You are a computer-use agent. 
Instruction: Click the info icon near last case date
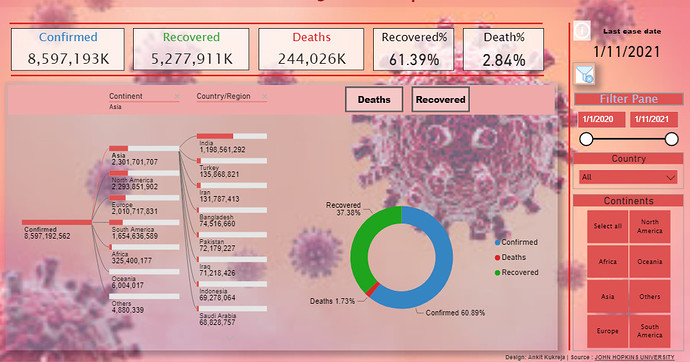tap(582, 31)
